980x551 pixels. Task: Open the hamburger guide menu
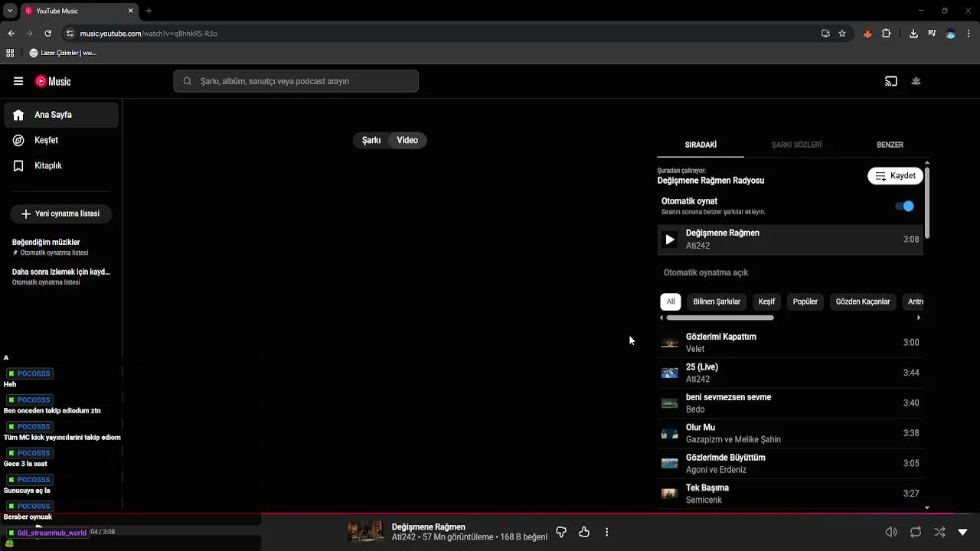pyautogui.click(x=18, y=81)
